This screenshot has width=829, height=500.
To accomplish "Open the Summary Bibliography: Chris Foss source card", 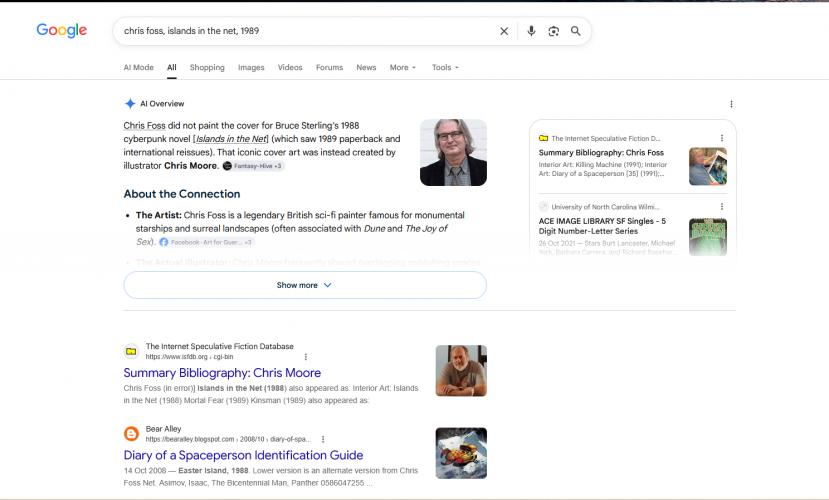I will point(601,153).
